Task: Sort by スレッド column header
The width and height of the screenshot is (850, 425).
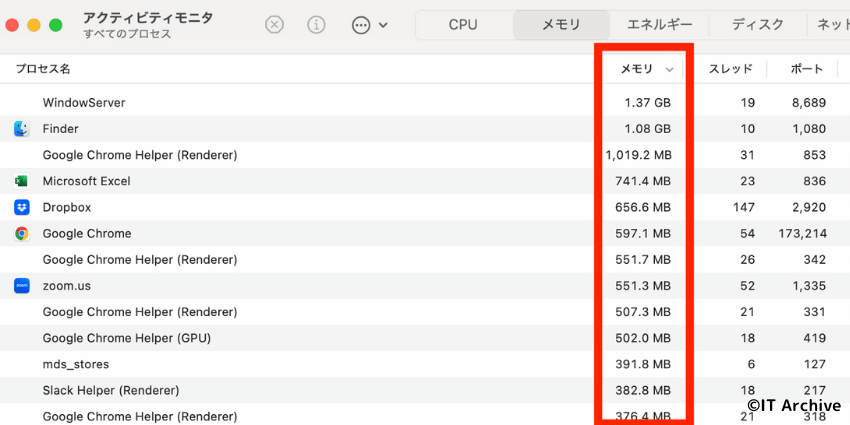Action: (x=731, y=69)
